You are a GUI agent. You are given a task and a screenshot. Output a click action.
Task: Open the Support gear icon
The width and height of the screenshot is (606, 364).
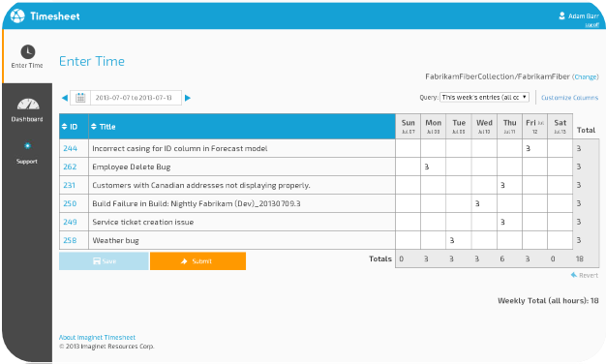[27, 145]
